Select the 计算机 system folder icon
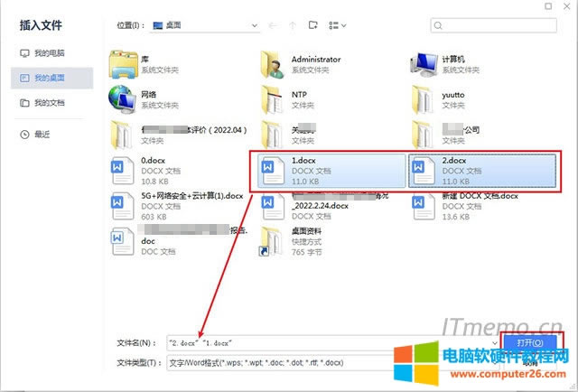578x392 pixels. point(424,64)
